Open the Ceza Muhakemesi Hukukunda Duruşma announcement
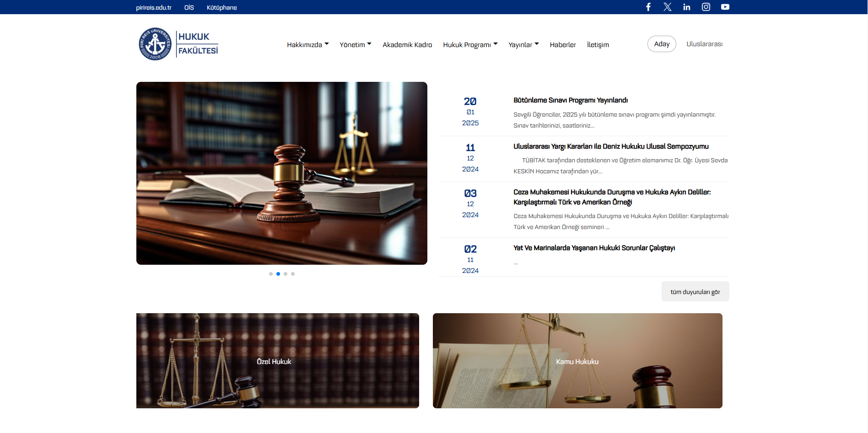The image size is (868, 433). pos(612,197)
